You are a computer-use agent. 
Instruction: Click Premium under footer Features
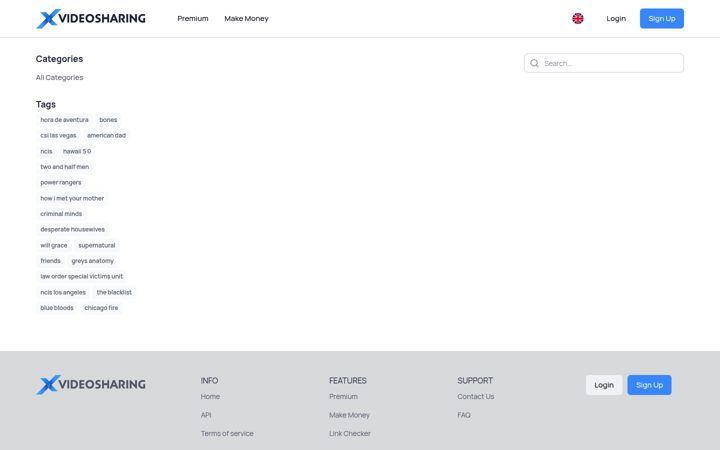[x=343, y=396]
